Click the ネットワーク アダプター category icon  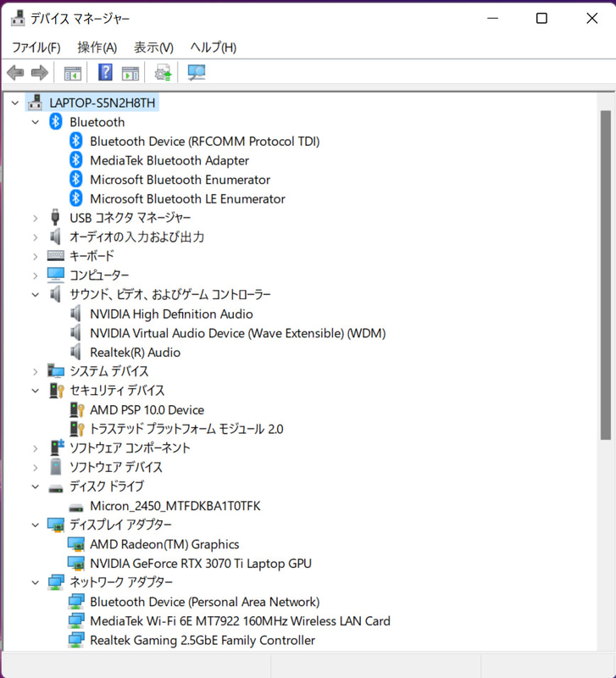[56, 582]
